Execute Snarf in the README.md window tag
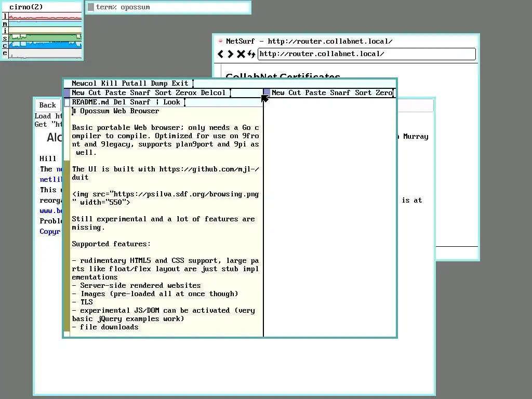 (x=140, y=102)
